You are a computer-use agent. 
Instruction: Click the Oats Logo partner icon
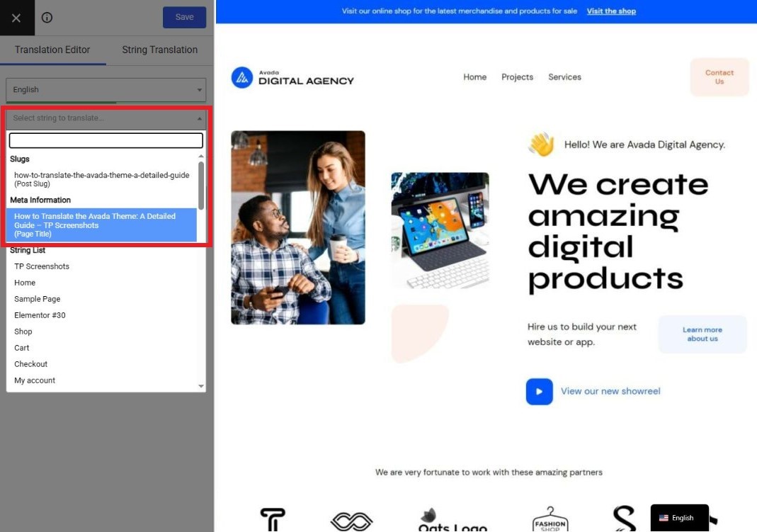tap(453, 521)
